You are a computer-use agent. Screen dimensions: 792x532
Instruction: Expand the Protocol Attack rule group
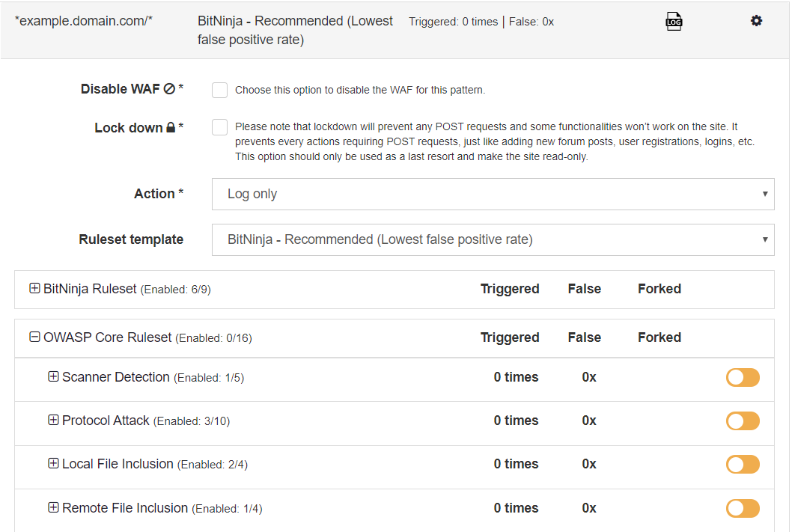53,420
